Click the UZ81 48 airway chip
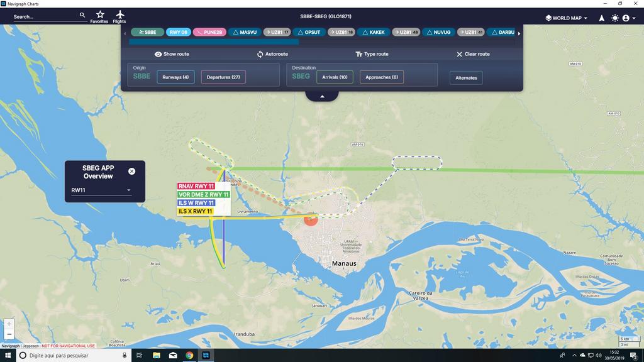The image size is (644, 362). [x=406, y=32]
